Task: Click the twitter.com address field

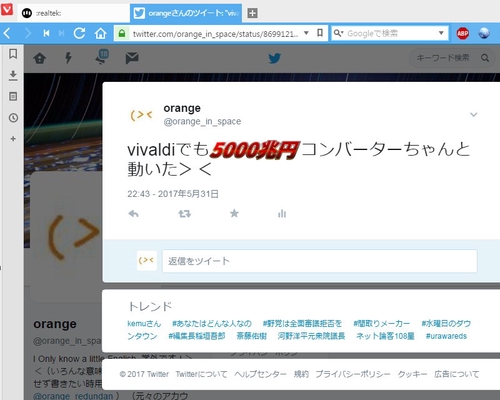Action: pyautogui.click(x=215, y=34)
